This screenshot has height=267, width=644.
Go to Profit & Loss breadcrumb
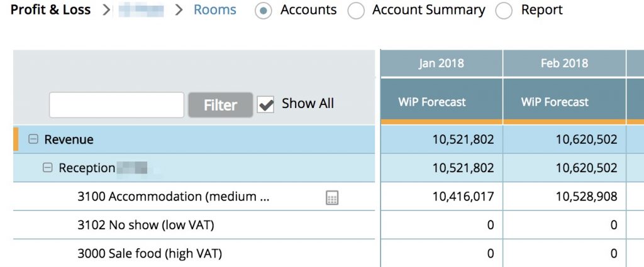click(x=50, y=10)
